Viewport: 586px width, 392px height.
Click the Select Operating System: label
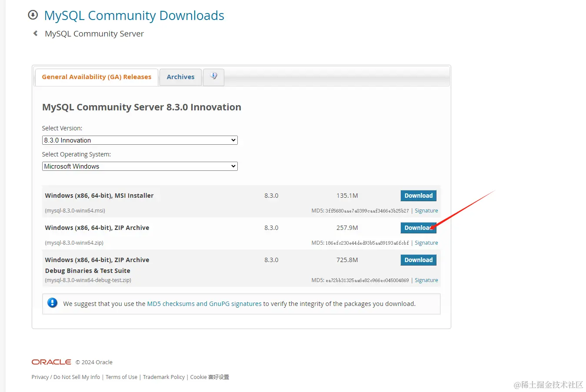[77, 154]
